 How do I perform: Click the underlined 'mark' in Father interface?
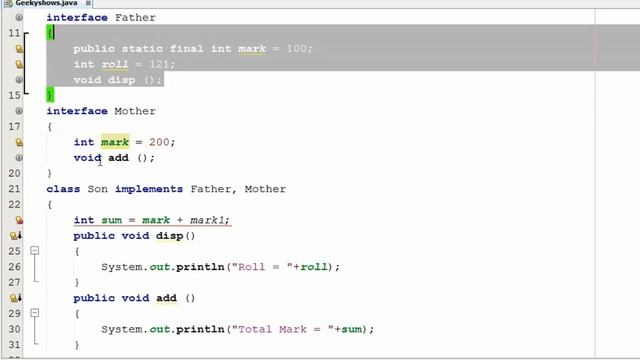pyautogui.click(x=252, y=49)
